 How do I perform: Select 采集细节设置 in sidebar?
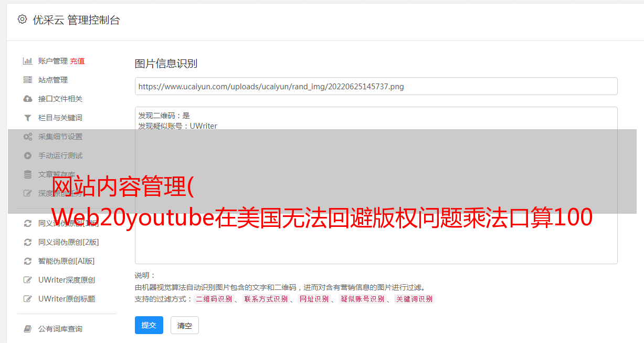click(x=60, y=137)
